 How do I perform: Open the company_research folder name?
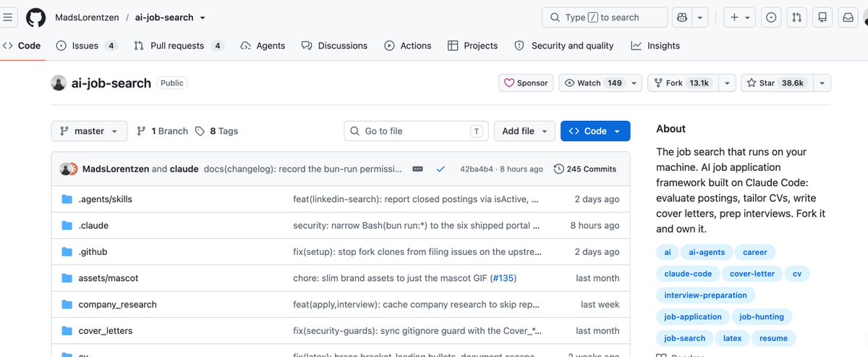click(x=117, y=304)
